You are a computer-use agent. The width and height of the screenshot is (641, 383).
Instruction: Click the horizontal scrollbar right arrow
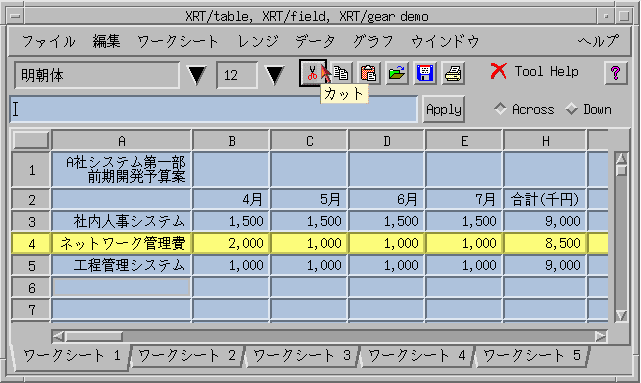tap(601, 336)
